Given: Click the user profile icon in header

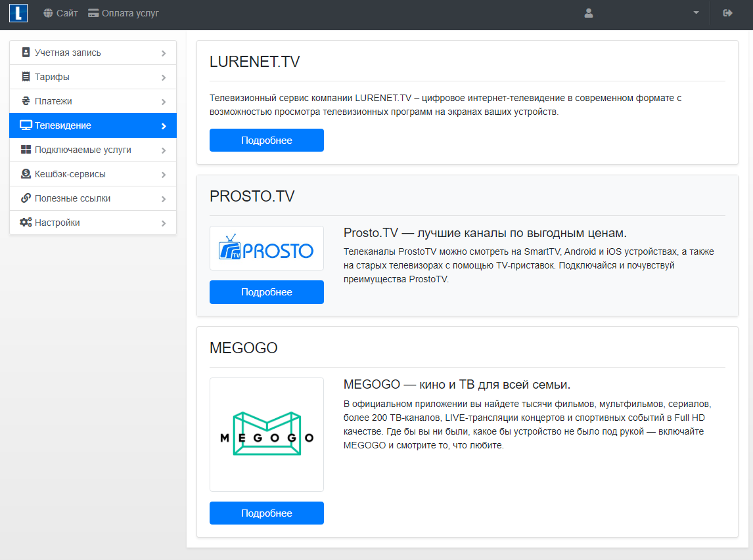Looking at the screenshot, I should (589, 13).
